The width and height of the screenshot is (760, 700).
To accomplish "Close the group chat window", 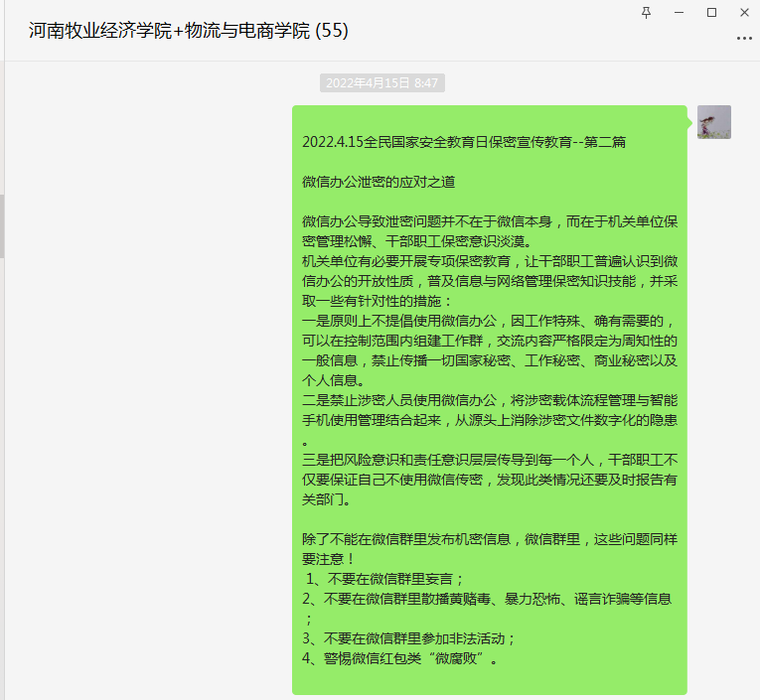I will tap(743, 12).
